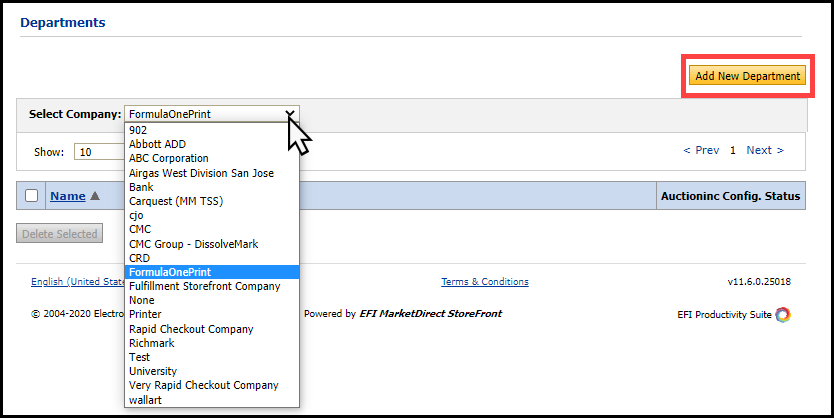Sort by the Name column header
The width and height of the screenshot is (834, 418).
(67, 196)
